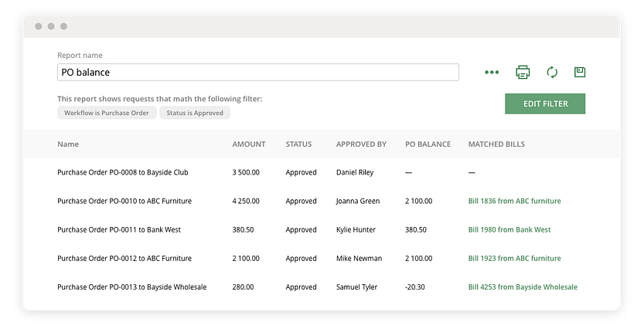The width and height of the screenshot is (644, 329).
Task: Click PO balance 2 100.00 in PO-0012 row
Action: (418, 259)
